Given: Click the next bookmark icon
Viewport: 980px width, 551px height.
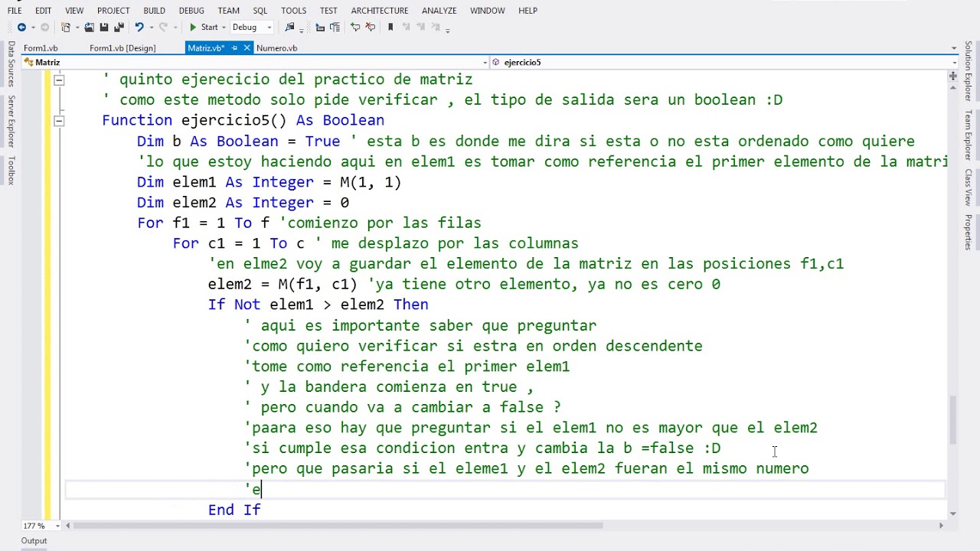Looking at the screenshot, I should tap(420, 27).
